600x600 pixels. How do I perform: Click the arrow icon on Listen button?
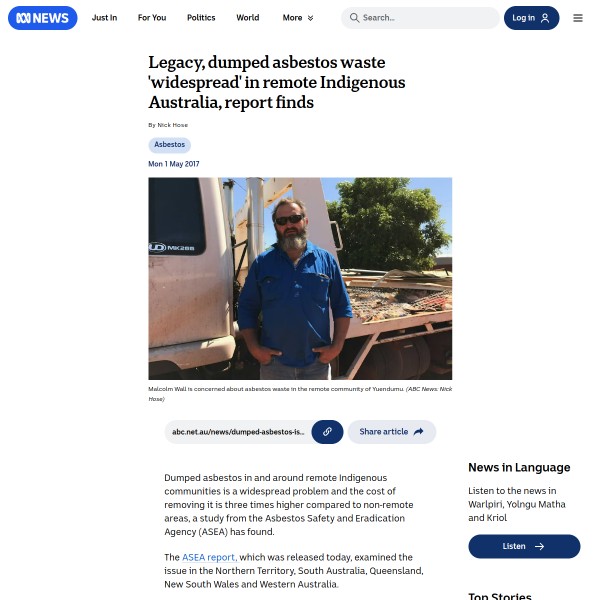[539, 546]
